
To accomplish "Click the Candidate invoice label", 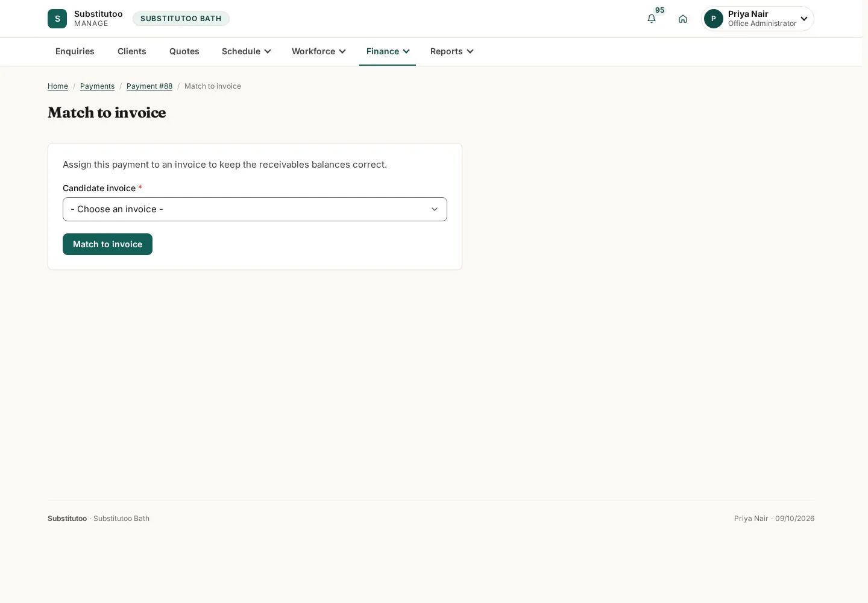I will tap(99, 188).
